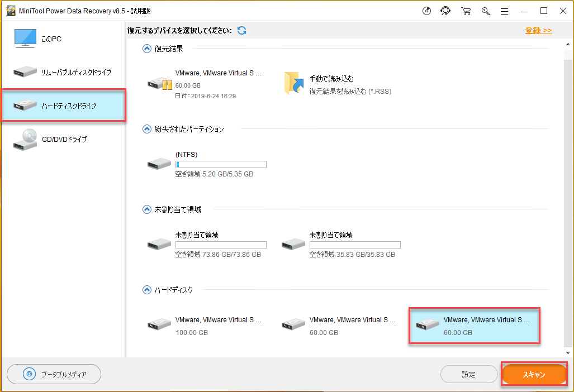The image size is (574, 392).
Task: Open the support headset icon
Action: (445, 11)
